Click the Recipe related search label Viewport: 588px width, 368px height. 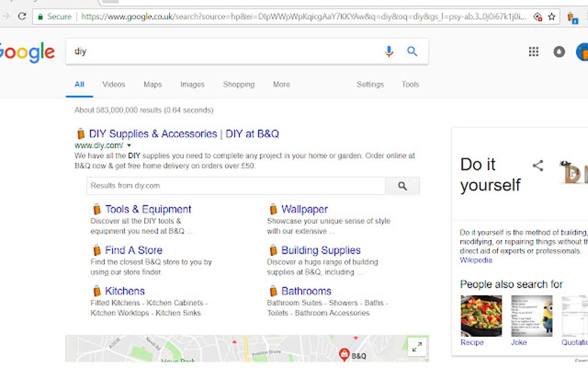(472, 342)
